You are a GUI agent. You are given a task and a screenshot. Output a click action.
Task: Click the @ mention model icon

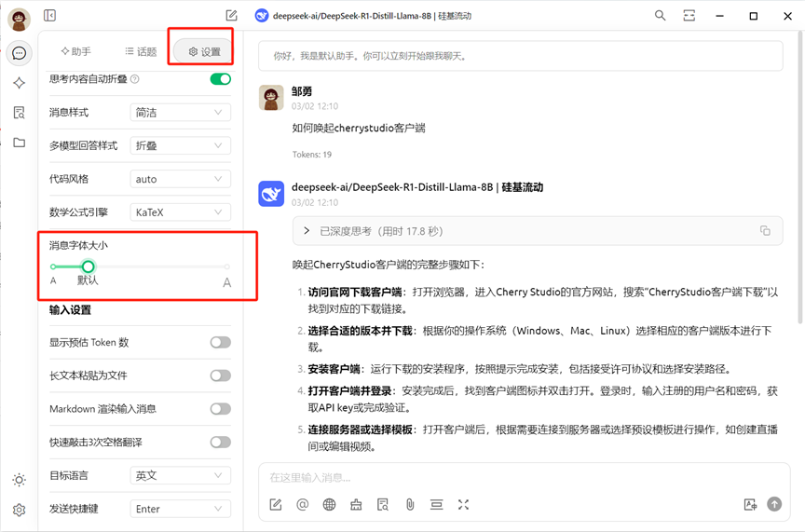[x=302, y=504]
